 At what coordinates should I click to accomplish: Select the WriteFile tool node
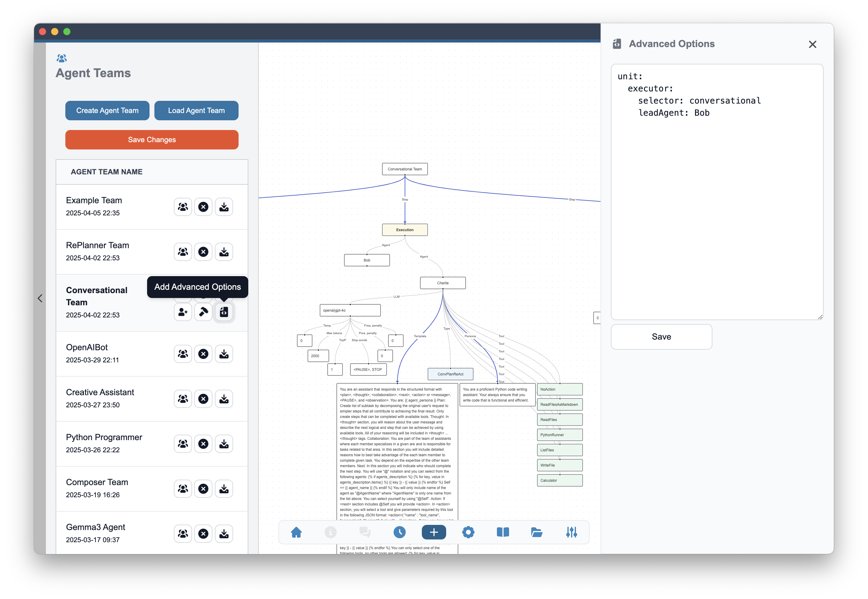(x=560, y=465)
